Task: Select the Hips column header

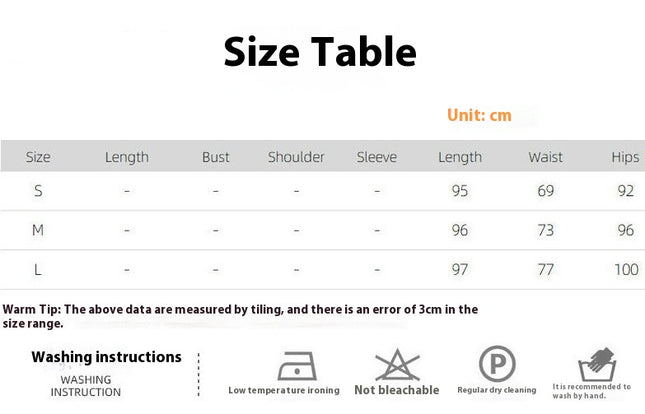Action: 625,157
